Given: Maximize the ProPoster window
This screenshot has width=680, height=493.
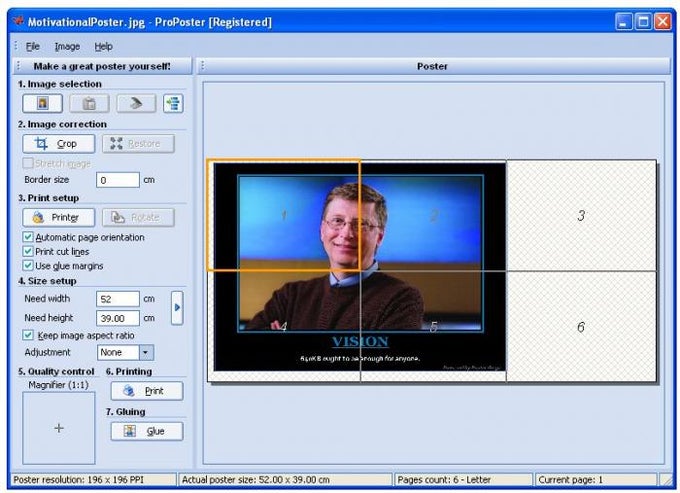Looking at the screenshot, I should point(643,22).
